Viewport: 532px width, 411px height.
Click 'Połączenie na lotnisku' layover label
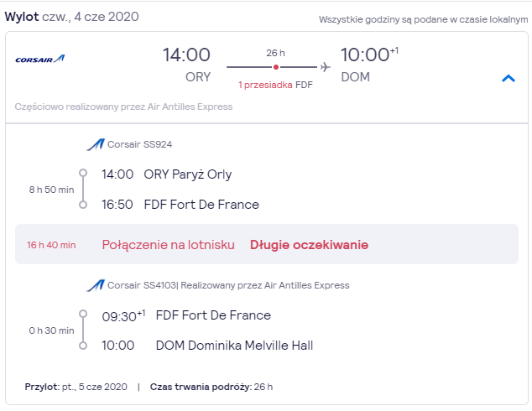169,245
